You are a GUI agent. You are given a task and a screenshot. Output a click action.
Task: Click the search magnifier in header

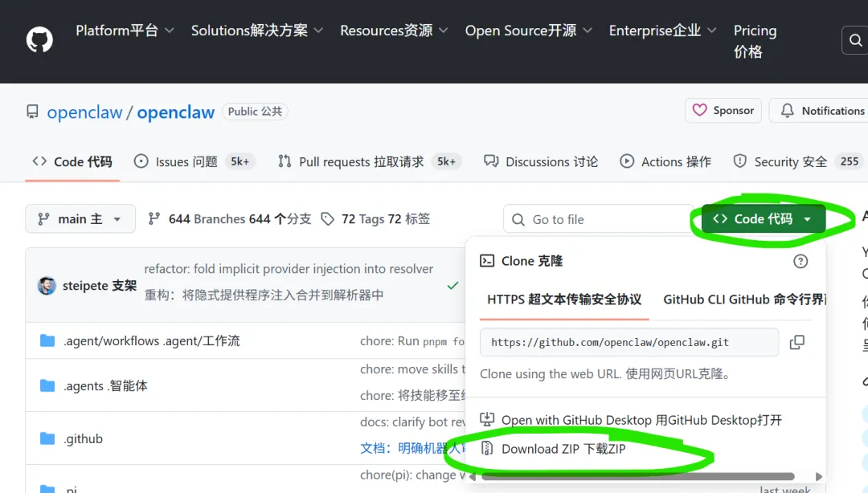[855, 40]
